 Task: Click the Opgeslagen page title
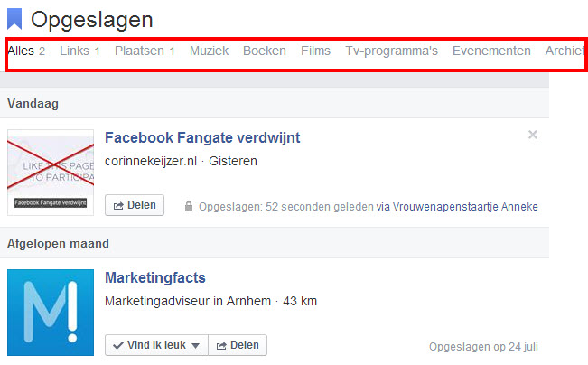click(x=92, y=20)
